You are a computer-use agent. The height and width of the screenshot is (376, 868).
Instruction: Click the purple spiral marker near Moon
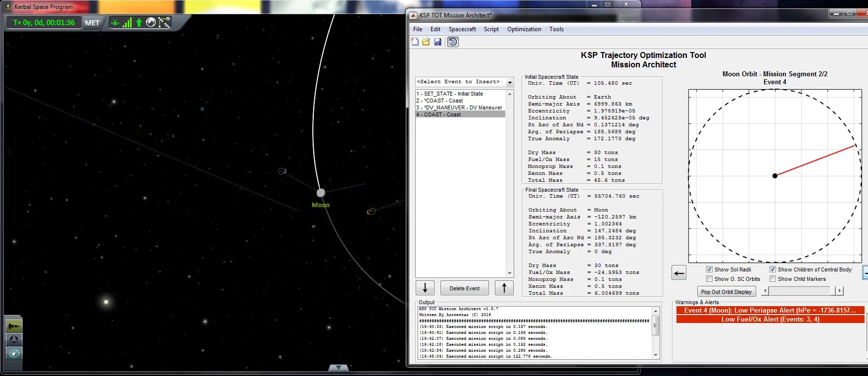pyautogui.click(x=282, y=171)
